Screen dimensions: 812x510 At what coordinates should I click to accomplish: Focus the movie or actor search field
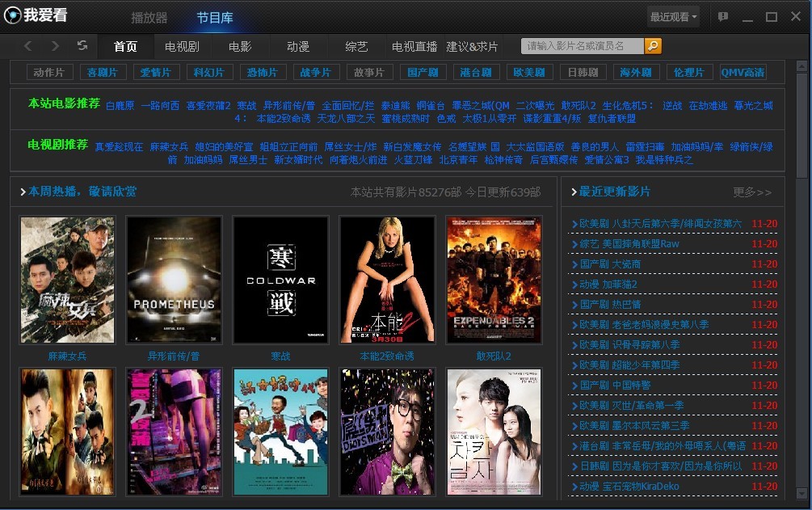(x=583, y=46)
